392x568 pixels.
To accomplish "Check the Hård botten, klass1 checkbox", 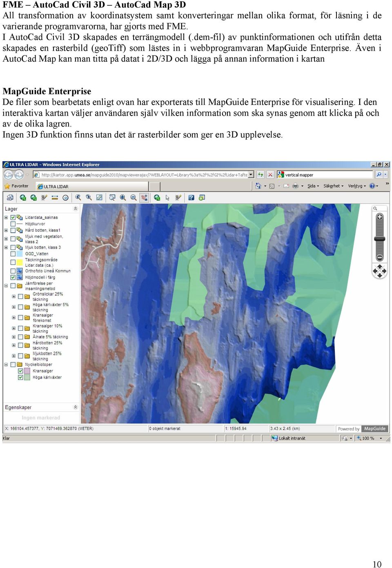I will [13, 230].
